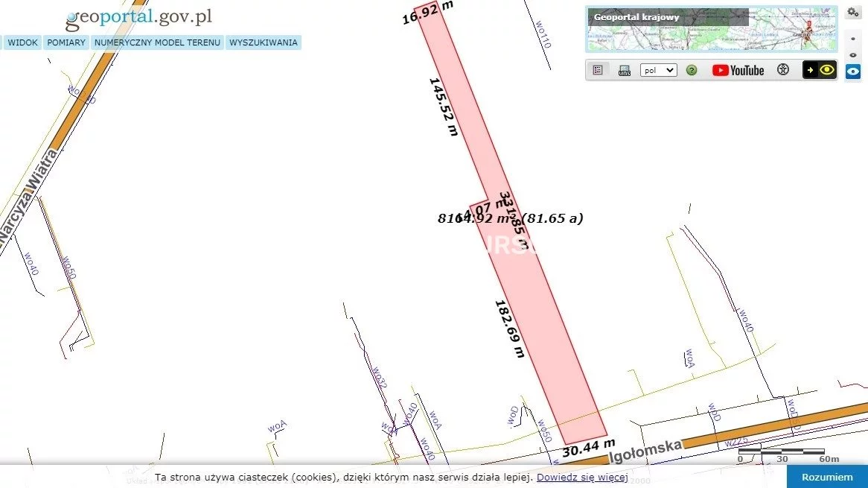Open the 'Dowiedz się więcej' link

582,477
